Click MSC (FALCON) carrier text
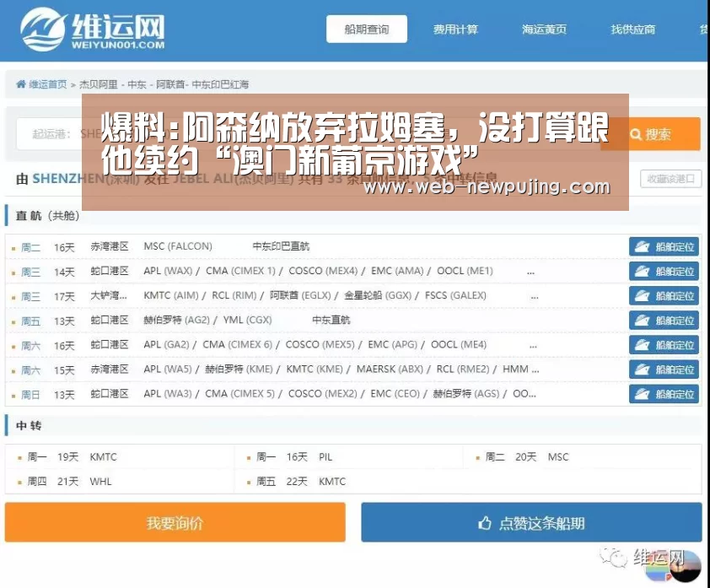The image size is (710, 588). 177,246
